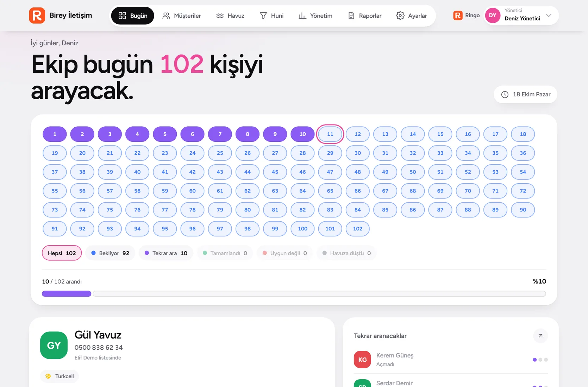Select completed contact pill 10
The width and height of the screenshot is (588, 387).
302,134
